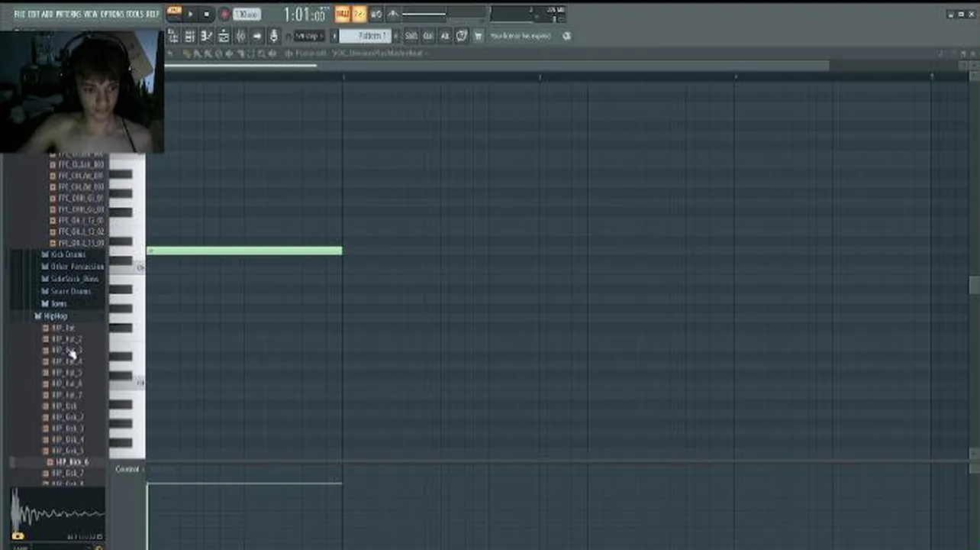Image resolution: width=980 pixels, height=550 pixels.
Task: Select the highlighted HIP_Kick_6 sample
Action: point(68,462)
